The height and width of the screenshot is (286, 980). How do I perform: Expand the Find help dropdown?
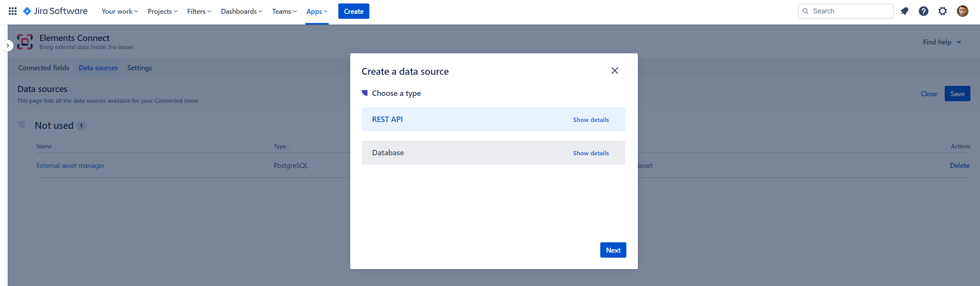[942, 42]
